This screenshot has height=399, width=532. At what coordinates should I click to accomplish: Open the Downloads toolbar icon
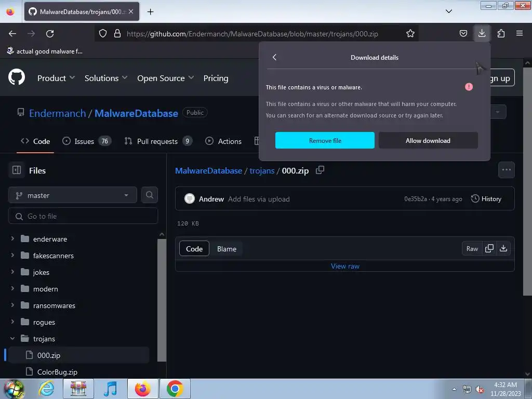coord(482,33)
